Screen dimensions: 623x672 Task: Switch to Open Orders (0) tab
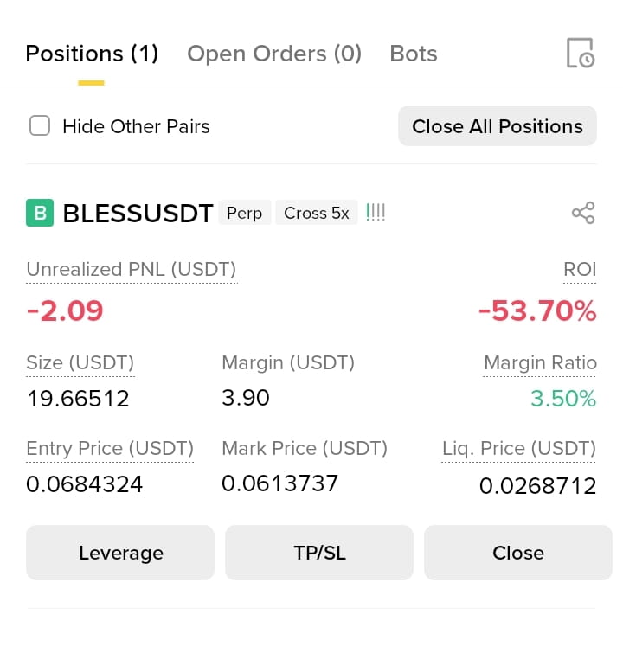274,54
